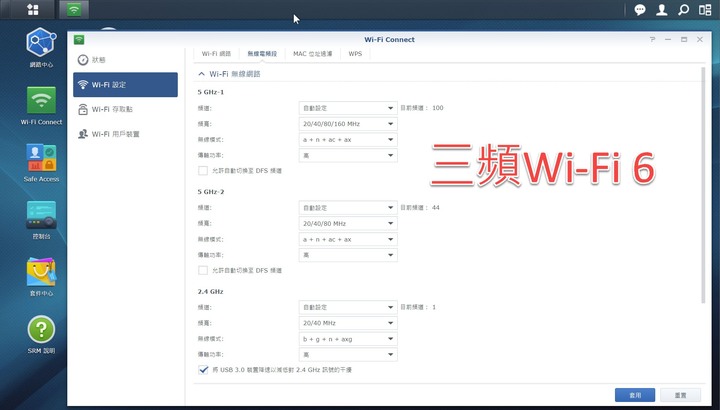This screenshot has height=410, width=720.
Task: Enable 5 GHz-1 auto switch to DFS channel
Action: tap(203, 171)
